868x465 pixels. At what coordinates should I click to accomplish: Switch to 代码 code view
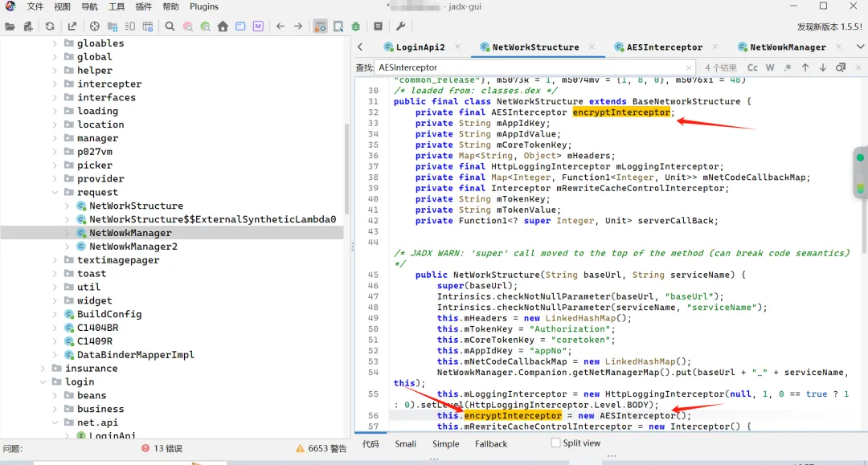point(371,444)
